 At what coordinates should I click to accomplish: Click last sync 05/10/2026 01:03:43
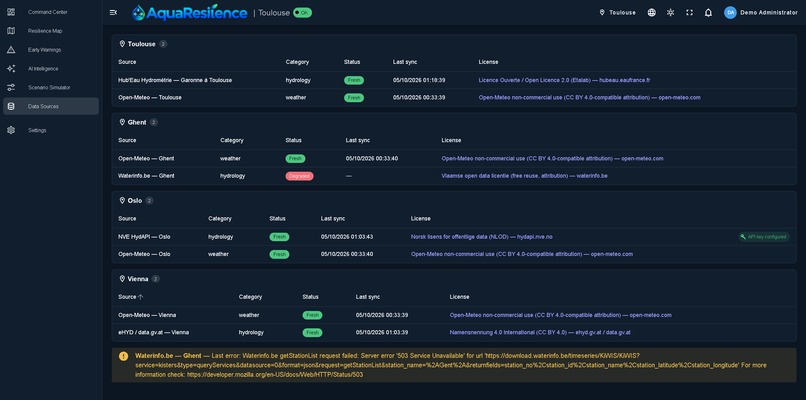point(347,237)
